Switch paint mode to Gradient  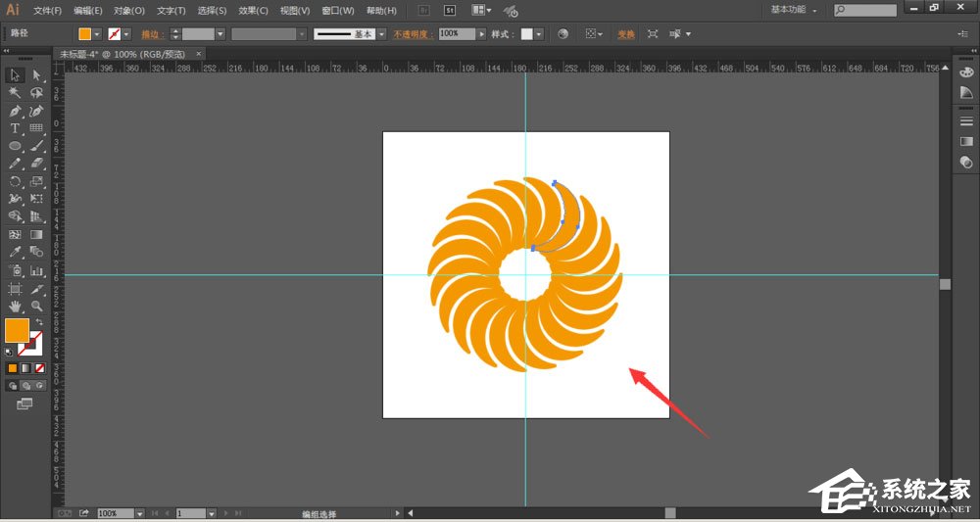26,368
